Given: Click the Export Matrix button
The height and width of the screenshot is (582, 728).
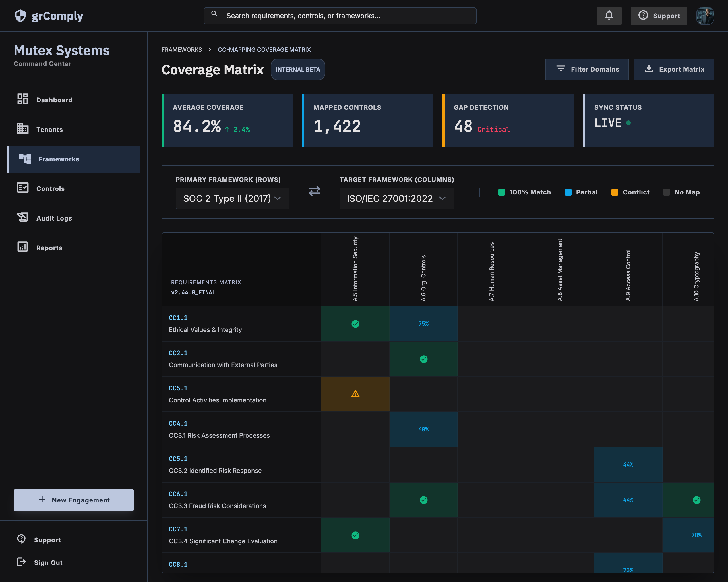Looking at the screenshot, I should 674,69.
